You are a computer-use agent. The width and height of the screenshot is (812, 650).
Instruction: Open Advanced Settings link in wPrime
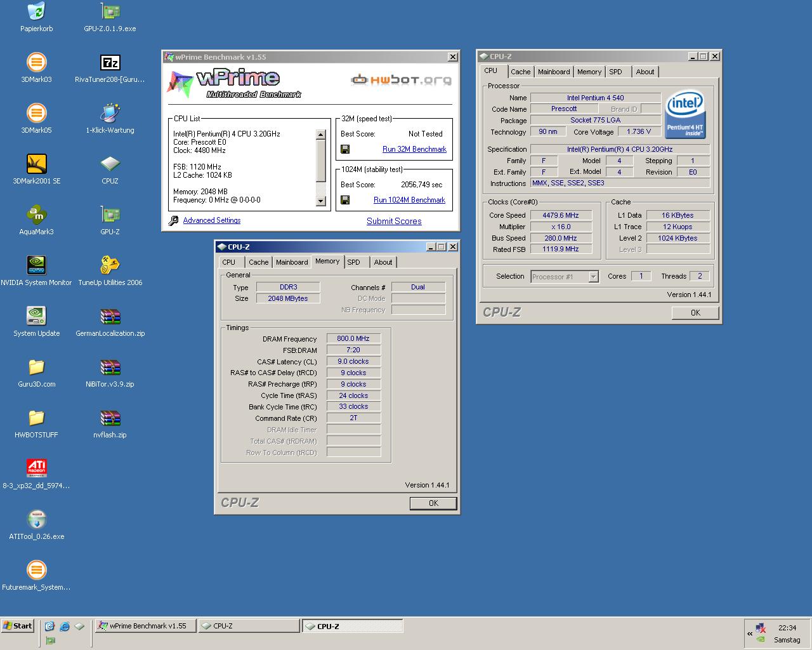(x=212, y=220)
